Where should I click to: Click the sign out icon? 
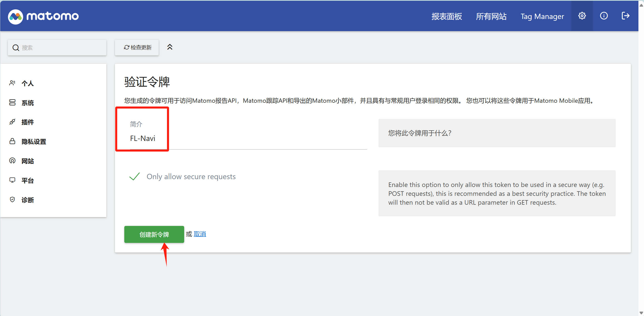(625, 16)
